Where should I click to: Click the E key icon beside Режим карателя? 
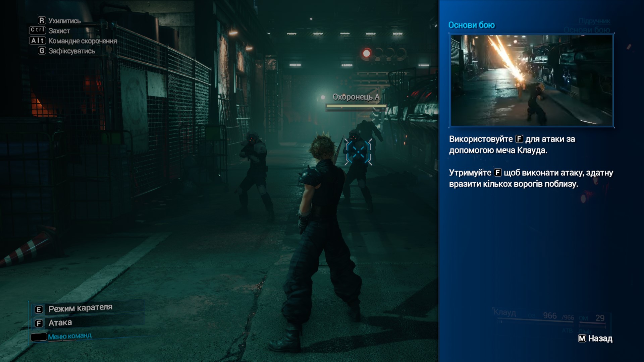coord(39,309)
